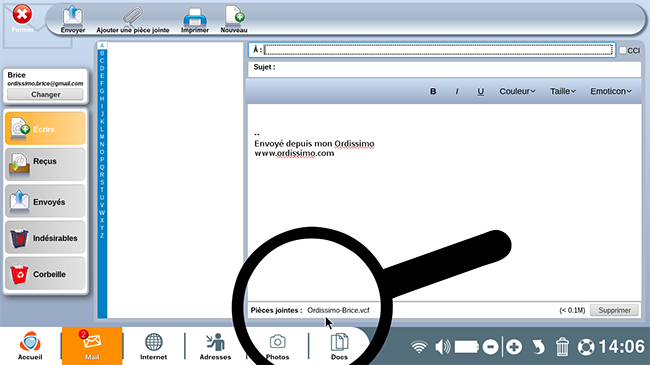Jump to contacts letter S
The width and height of the screenshot is (650, 365).
click(102, 182)
